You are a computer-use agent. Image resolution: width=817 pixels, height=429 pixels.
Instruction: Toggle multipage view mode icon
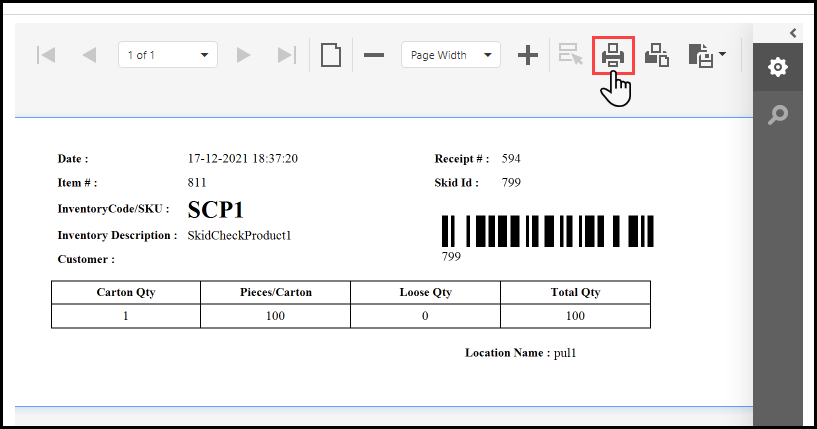click(x=331, y=55)
